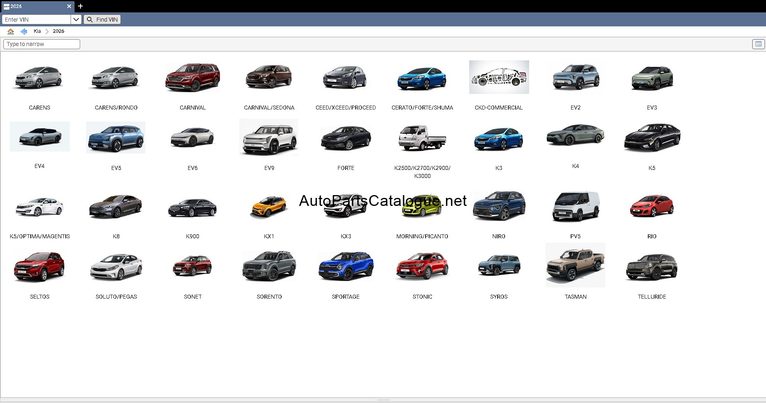The width and height of the screenshot is (766, 403).
Task: Choose the TELLURIDE SUV
Action: click(x=652, y=267)
